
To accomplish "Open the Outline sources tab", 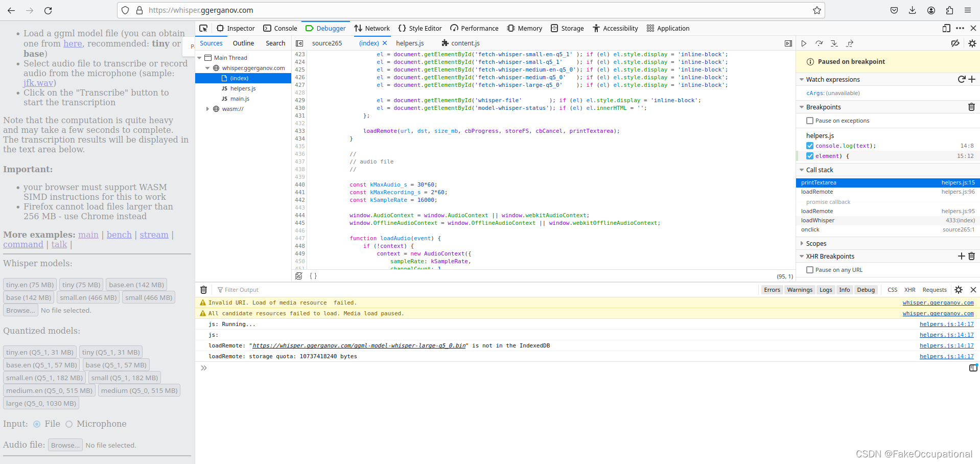I will click(x=243, y=43).
